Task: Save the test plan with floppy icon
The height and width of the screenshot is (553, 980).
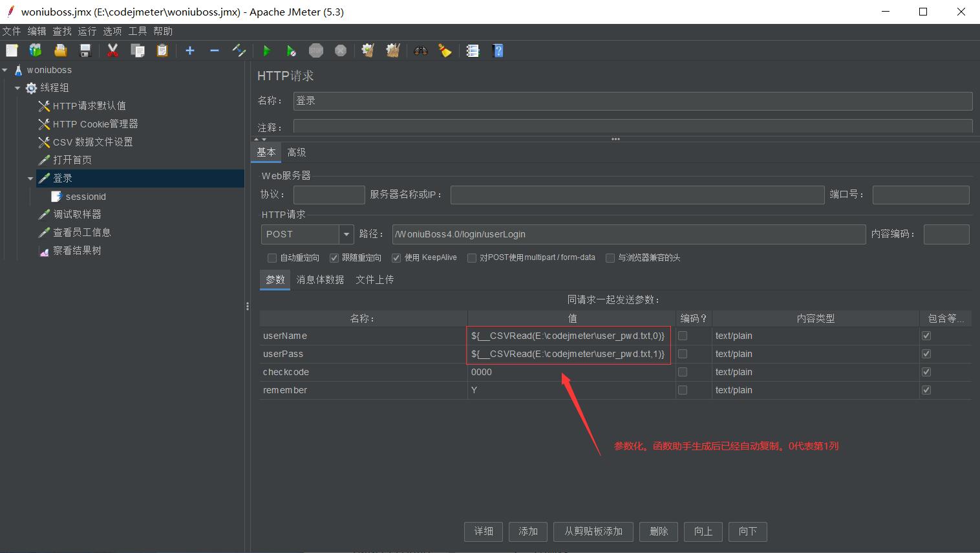Action: [85, 50]
